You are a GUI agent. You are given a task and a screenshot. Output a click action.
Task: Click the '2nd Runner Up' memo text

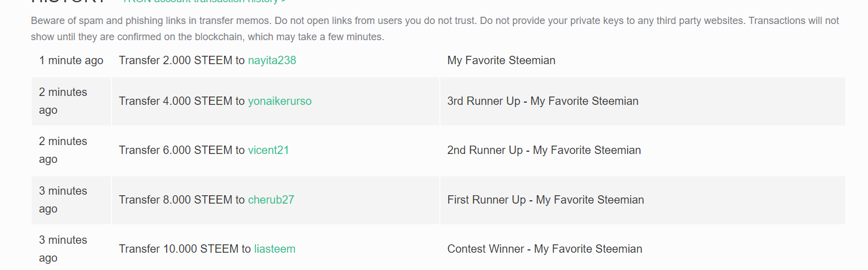click(x=544, y=150)
